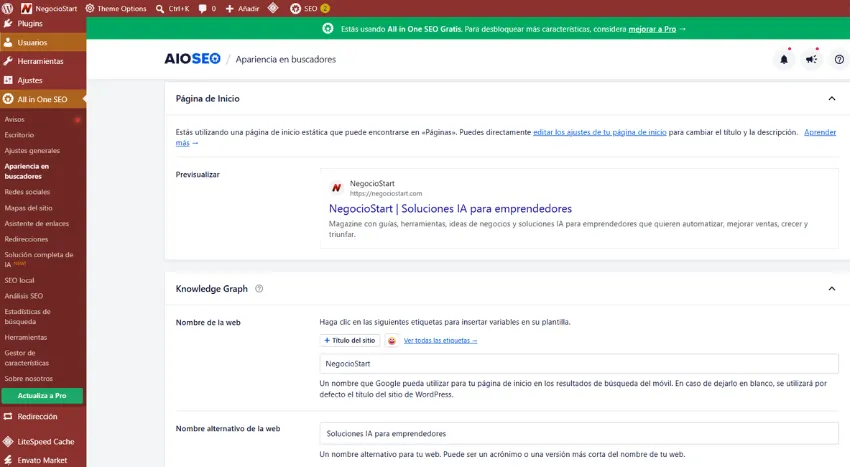This screenshot has height=467, width=850.
Task: Open Estadísticas de búsqueda submenu
Action: (27, 317)
